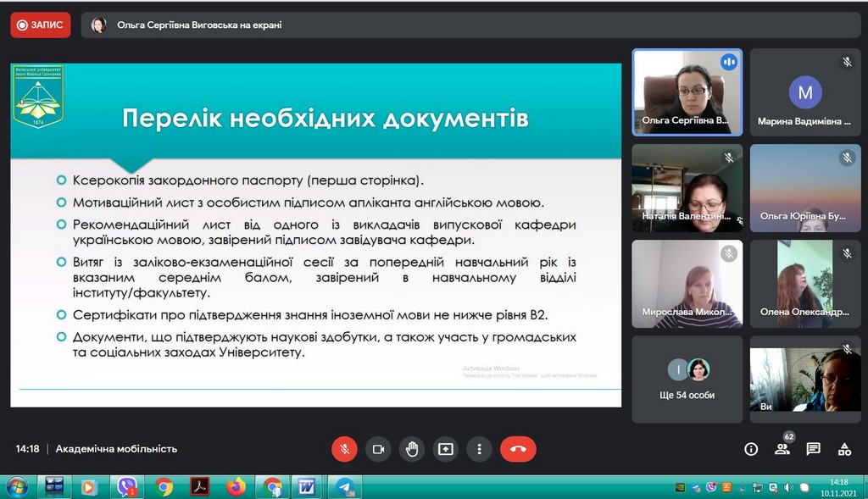The width and height of the screenshot is (868, 499).
Task: Show the participants list panel
Action: pyautogui.click(x=782, y=449)
